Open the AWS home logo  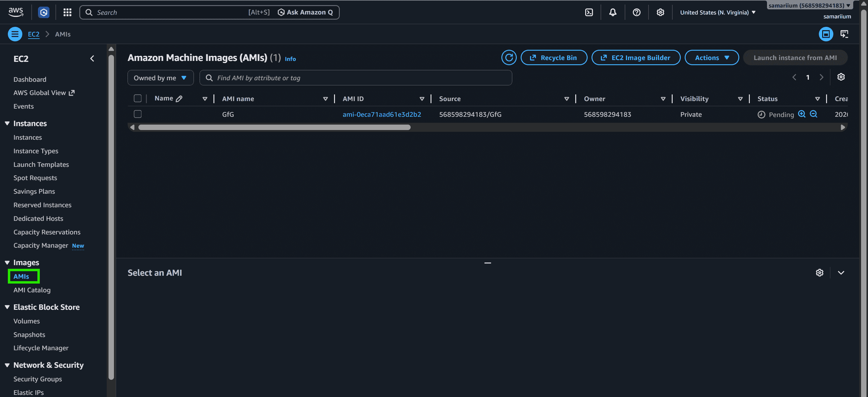tap(16, 12)
